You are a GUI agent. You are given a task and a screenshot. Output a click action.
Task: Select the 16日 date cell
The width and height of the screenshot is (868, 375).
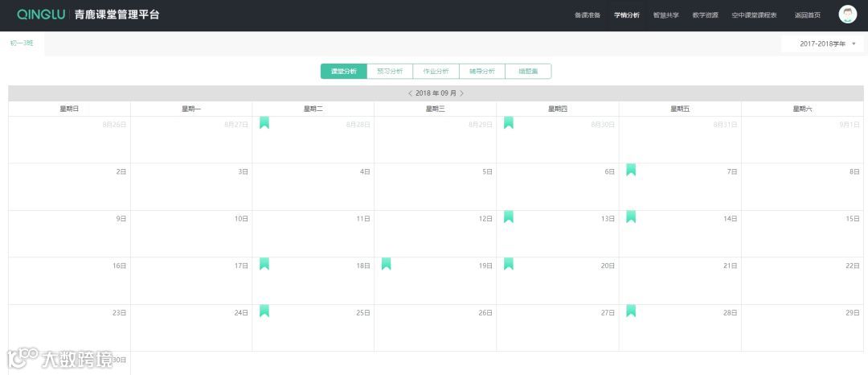click(69, 281)
